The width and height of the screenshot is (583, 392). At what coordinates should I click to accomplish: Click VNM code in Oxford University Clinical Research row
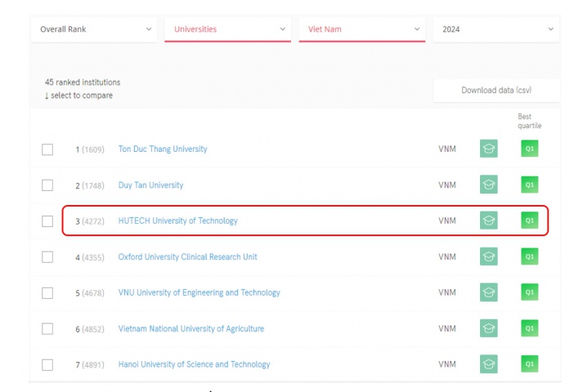[x=447, y=257]
